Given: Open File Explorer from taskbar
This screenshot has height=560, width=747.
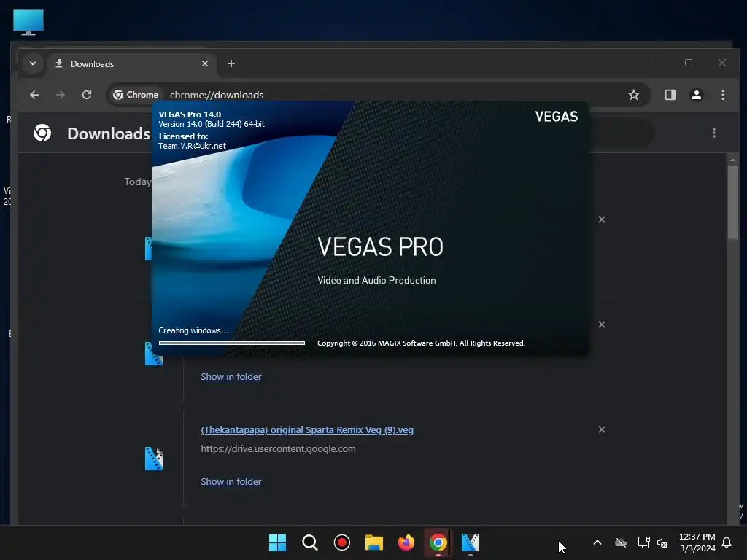Looking at the screenshot, I should (x=374, y=542).
